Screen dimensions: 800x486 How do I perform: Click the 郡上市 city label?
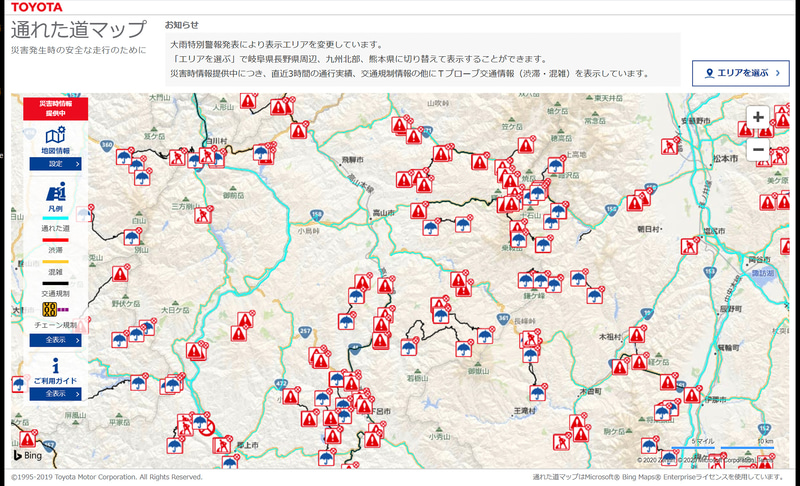coord(247,445)
